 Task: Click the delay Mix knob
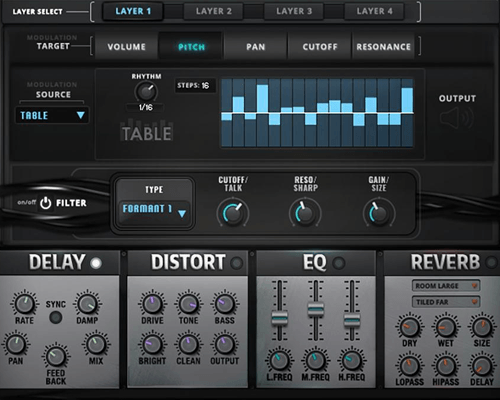pyautogui.click(x=96, y=344)
